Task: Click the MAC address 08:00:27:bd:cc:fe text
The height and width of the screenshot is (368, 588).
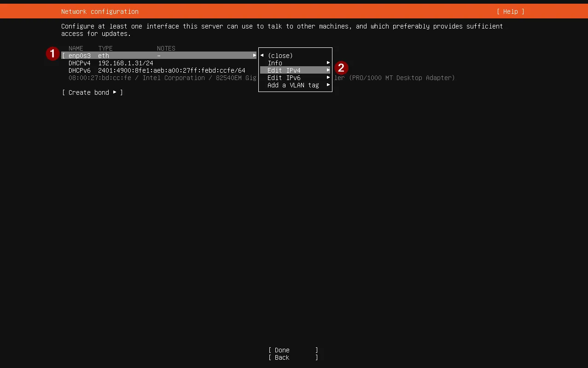Action: pos(100,78)
